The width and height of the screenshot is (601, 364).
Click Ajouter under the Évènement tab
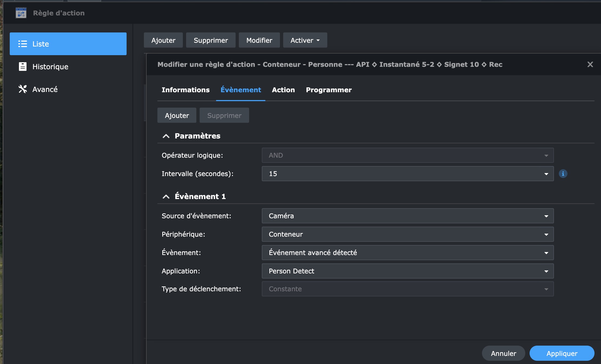click(177, 115)
